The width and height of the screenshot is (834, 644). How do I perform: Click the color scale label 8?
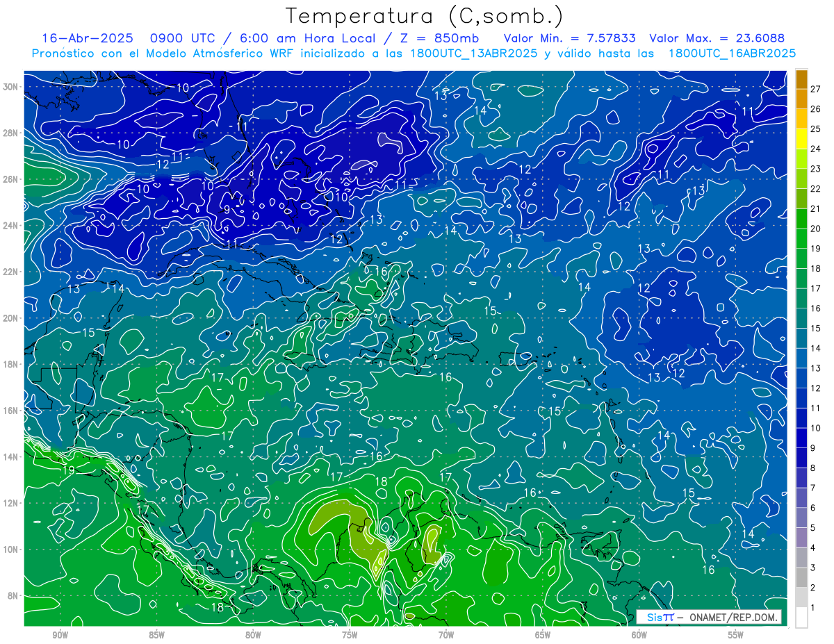coord(813,468)
